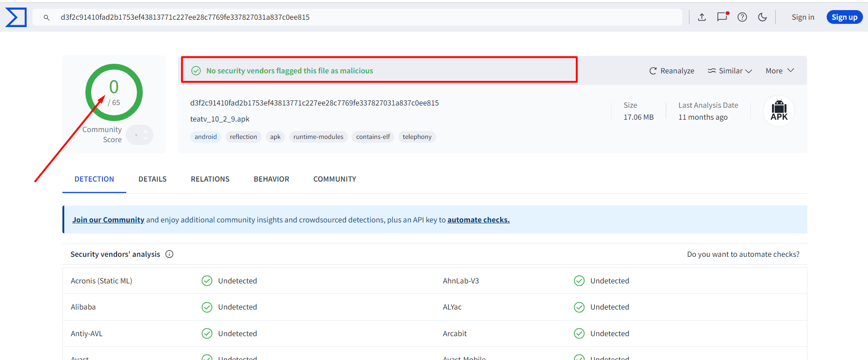Open the COMMUNITY tab
This screenshot has width=868, height=360.
[x=335, y=179]
